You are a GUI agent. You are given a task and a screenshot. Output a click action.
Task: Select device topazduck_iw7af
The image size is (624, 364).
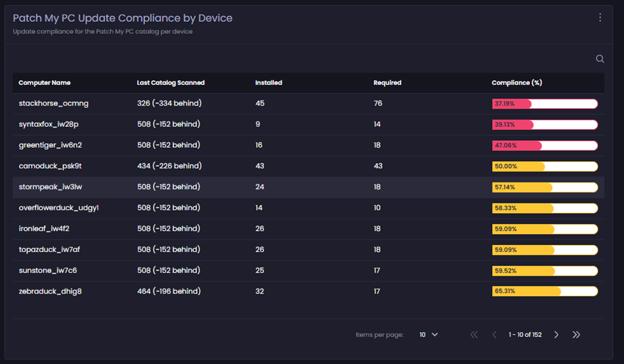(49, 249)
